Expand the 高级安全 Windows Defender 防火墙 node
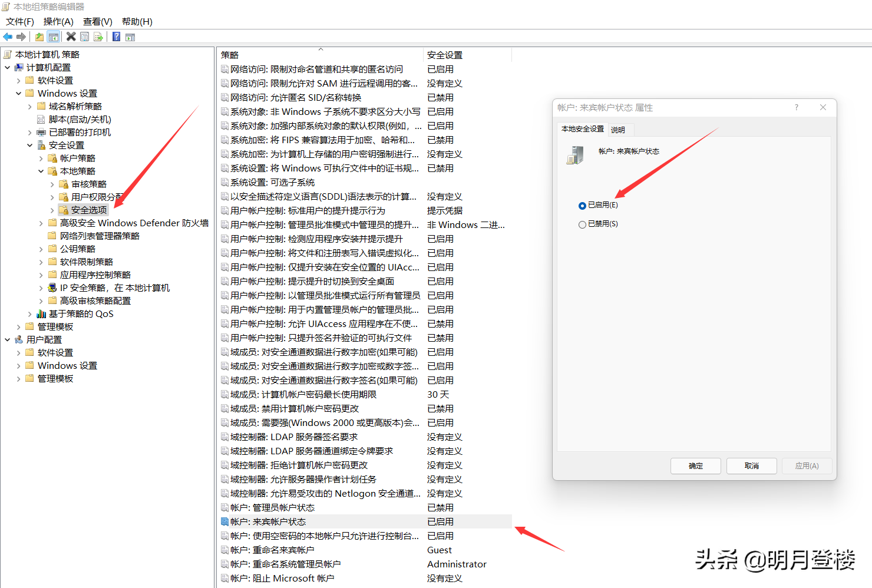This screenshot has height=588, width=872. [41, 223]
